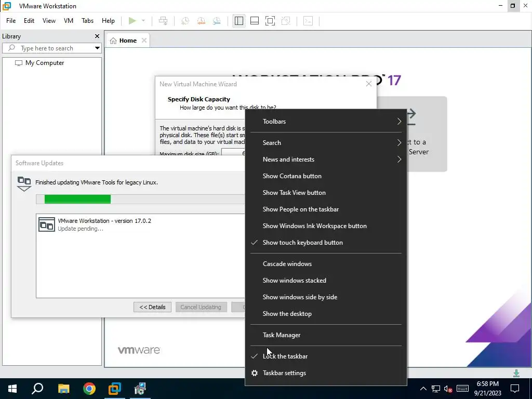This screenshot has height=399, width=532.
Task: Click the network tray icon
Action: [x=436, y=389]
